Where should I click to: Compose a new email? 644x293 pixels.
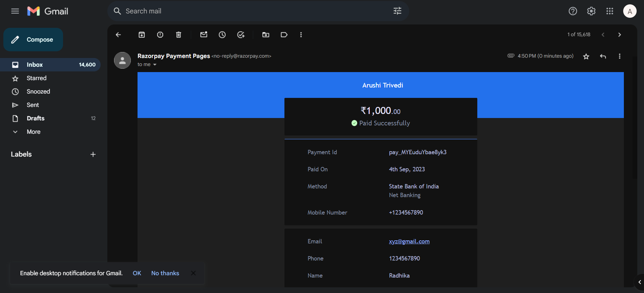pyautogui.click(x=33, y=40)
